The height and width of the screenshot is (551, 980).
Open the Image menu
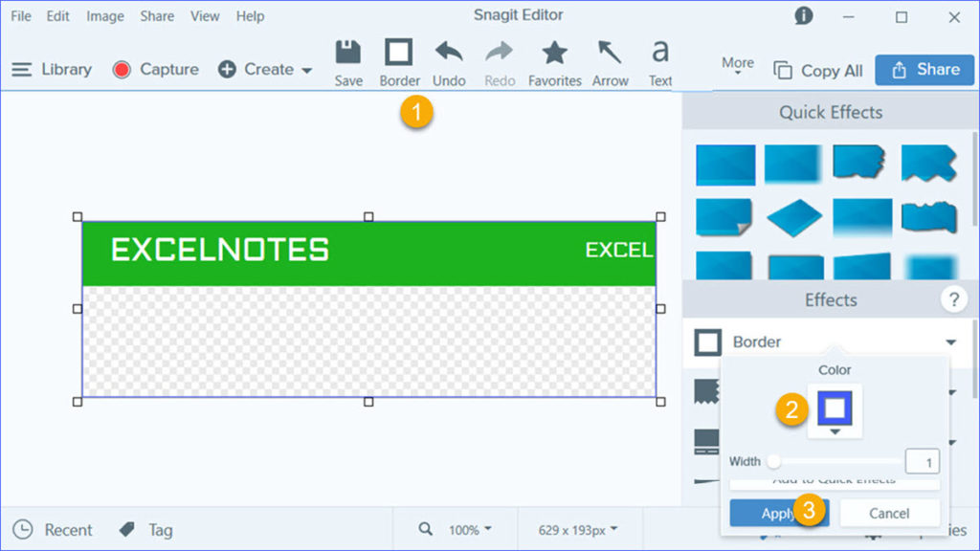click(x=105, y=16)
